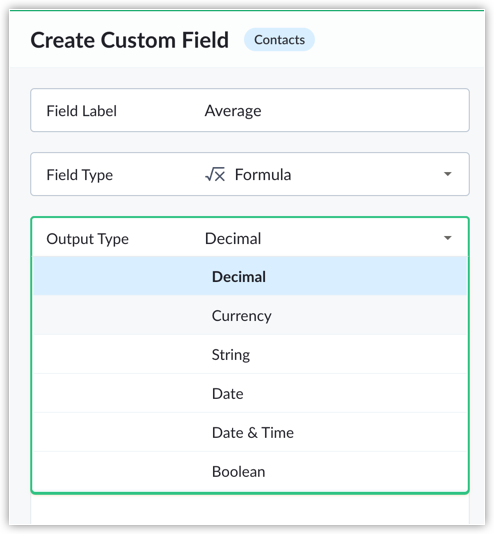Select the Decimal option in the list

[250, 276]
